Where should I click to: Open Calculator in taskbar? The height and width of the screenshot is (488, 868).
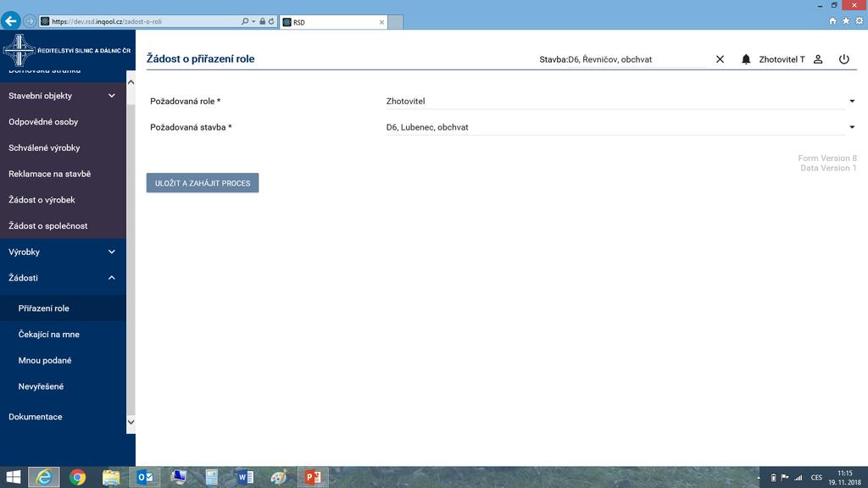click(x=211, y=477)
